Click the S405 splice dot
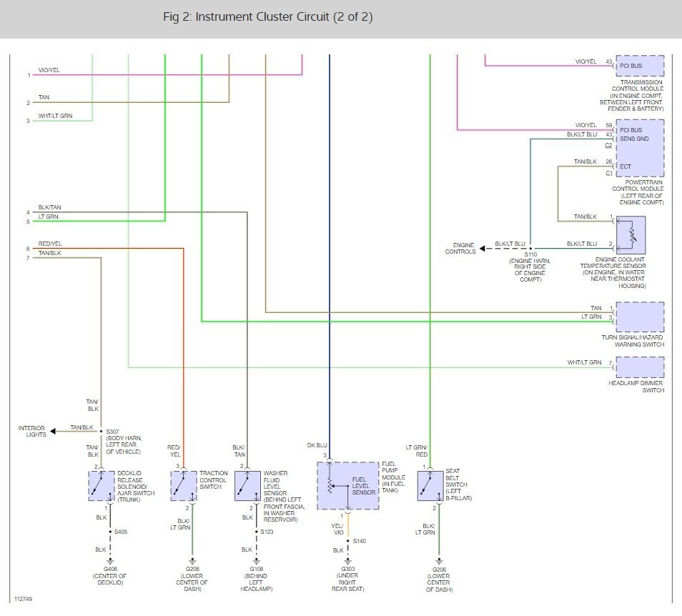Screen dimensions: 682x616 pyautogui.click(x=110, y=532)
